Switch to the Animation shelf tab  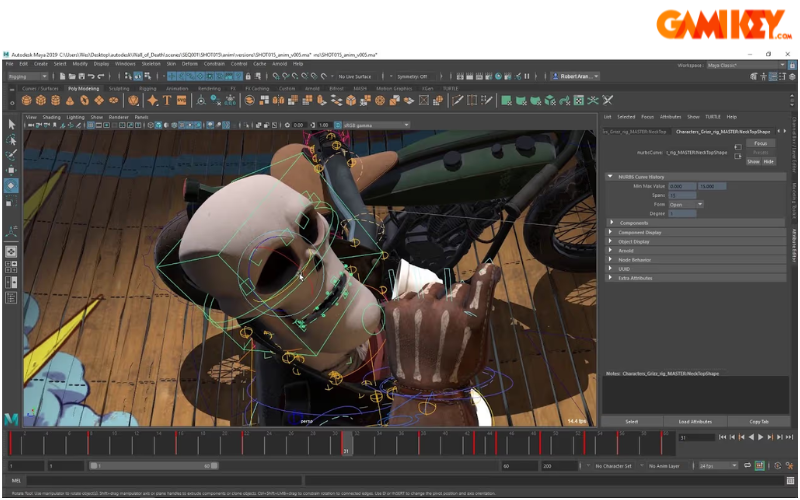tap(178, 89)
